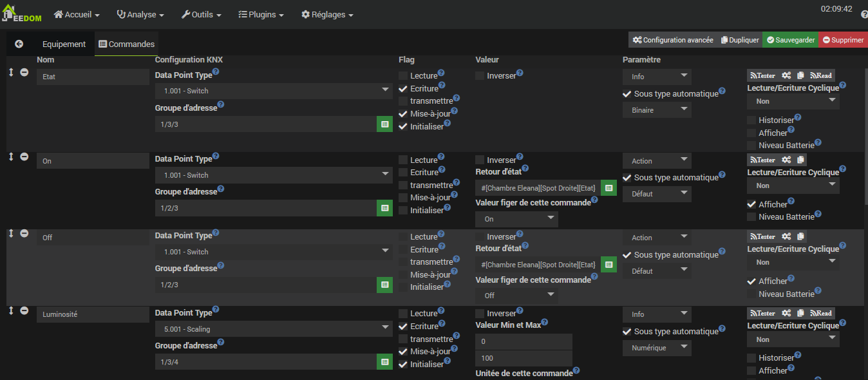Expand the Binaire subtype dropdown

656,110
